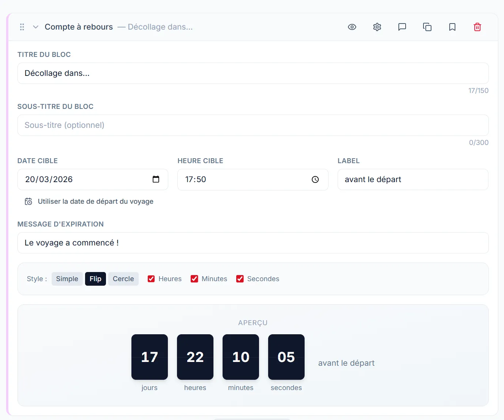Uncheck the Heures checkbox
This screenshot has width=504, height=420.
151,279
